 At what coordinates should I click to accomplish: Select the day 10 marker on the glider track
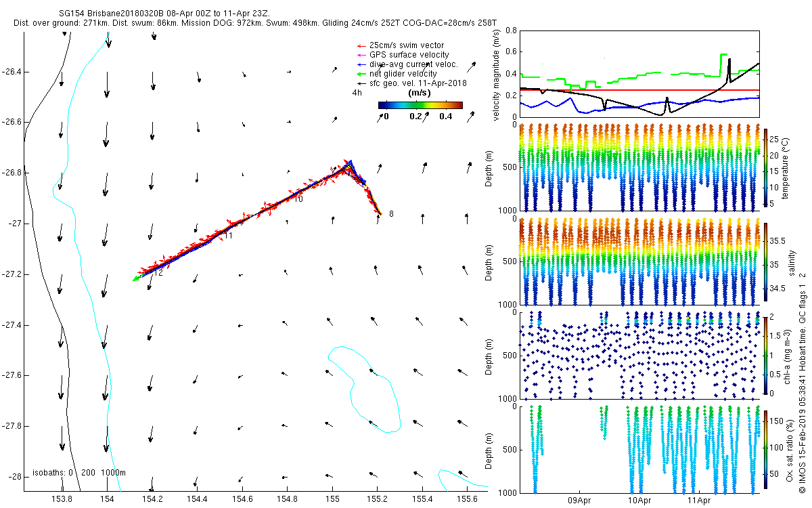298,199
